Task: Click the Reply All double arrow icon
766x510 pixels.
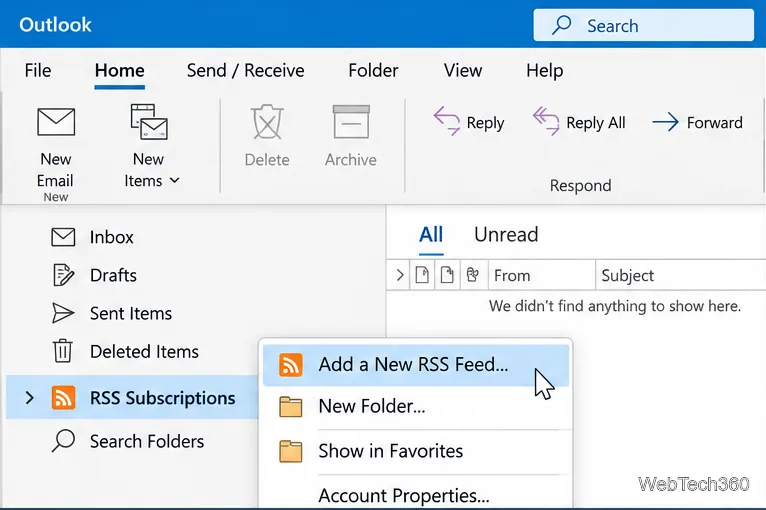Action: [546, 121]
